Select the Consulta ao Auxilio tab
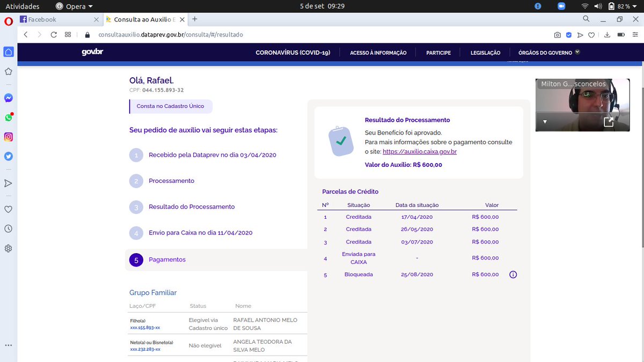The height and width of the screenshot is (362, 644). [146, 19]
